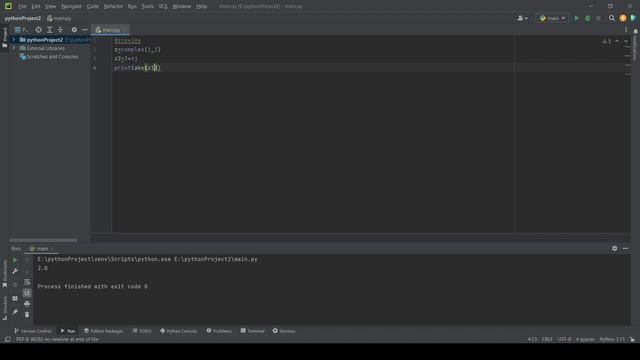Open Version Control tool window

click(x=33, y=331)
